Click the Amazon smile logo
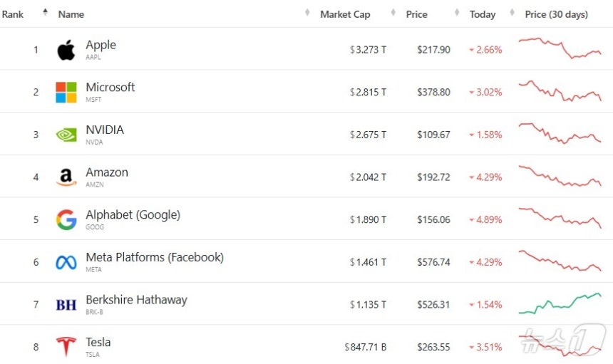613x364 pixels. coord(66,177)
